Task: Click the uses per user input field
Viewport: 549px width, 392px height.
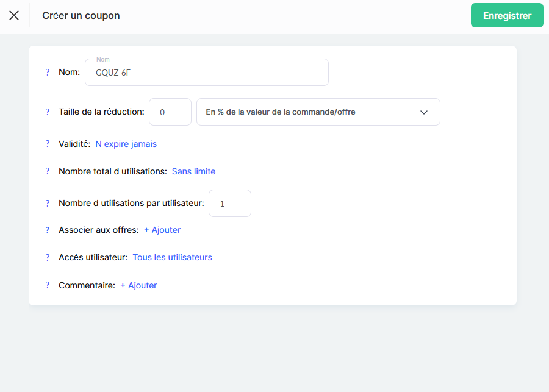Action: pos(229,204)
